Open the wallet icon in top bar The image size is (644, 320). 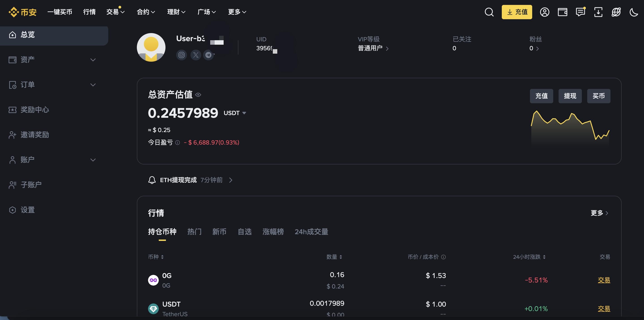tap(562, 12)
